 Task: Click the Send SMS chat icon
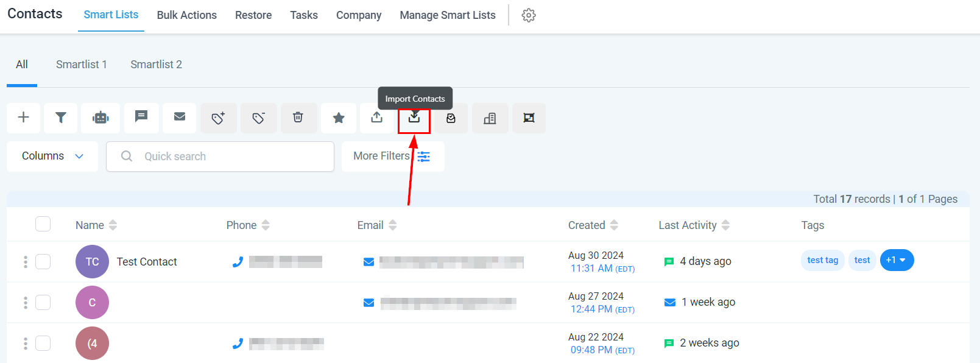pyautogui.click(x=141, y=116)
